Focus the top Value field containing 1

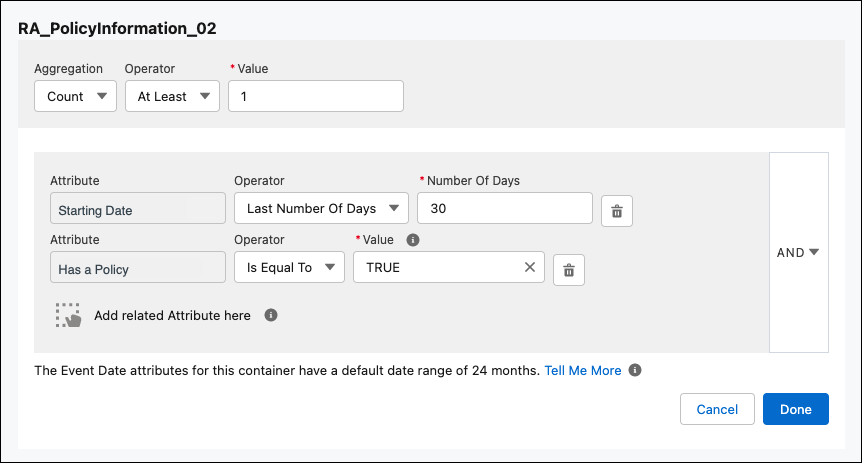pyautogui.click(x=316, y=96)
